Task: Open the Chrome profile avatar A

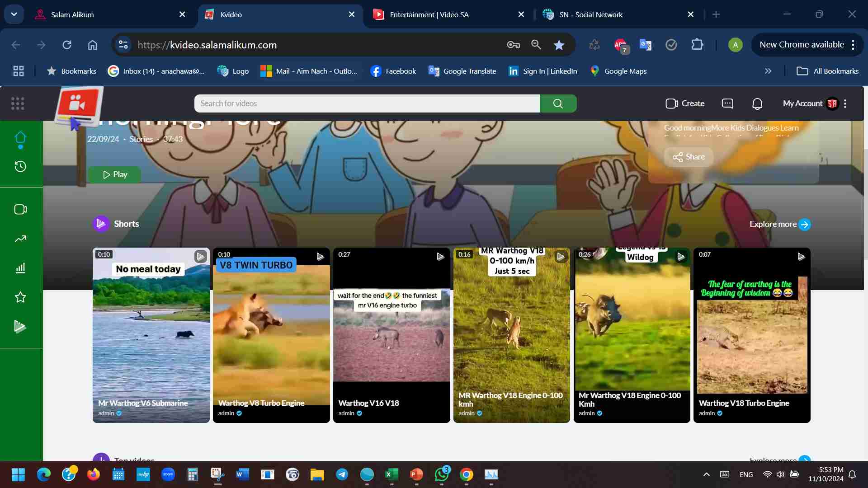Action: point(736,45)
